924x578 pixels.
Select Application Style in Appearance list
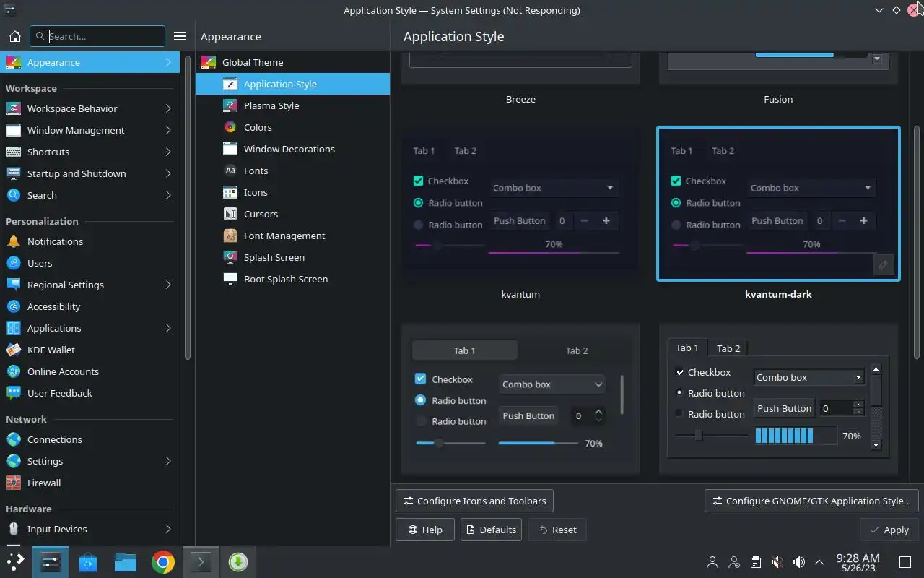292,84
